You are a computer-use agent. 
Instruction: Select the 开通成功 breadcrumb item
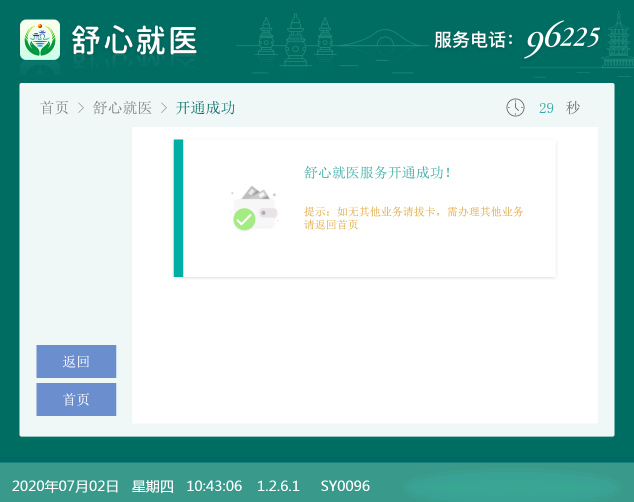pyautogui.click(x=205, y=108)
